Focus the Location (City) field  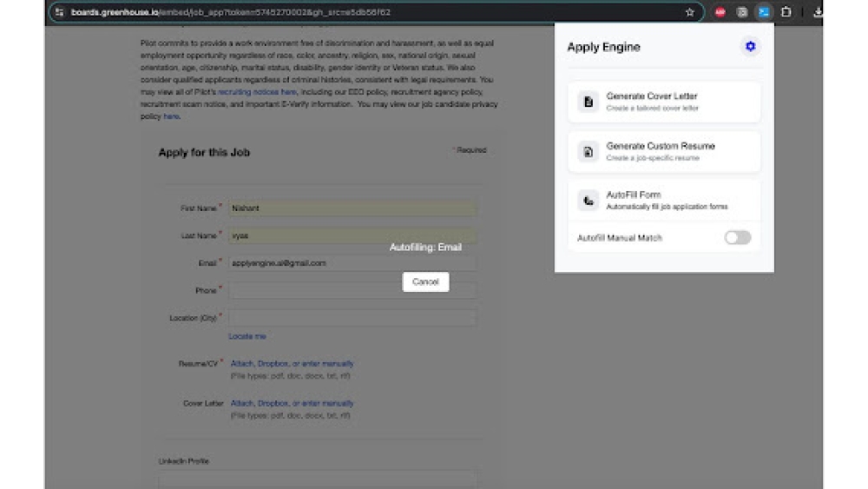[352, 318]
